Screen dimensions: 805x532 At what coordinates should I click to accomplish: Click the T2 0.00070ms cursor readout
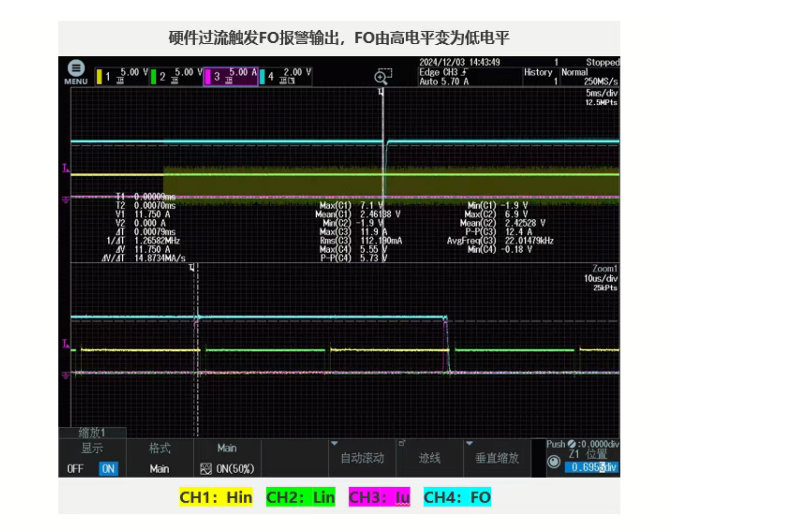click(x=145, y=205)
